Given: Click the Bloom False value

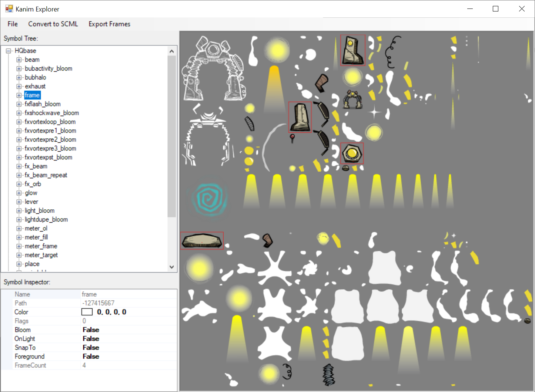Looking at the screenshot, I should tap(91, 330).
